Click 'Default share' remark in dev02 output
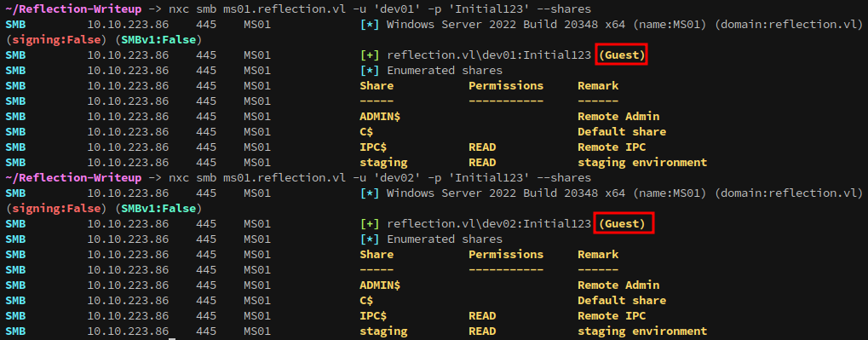 tap(622, 301)
